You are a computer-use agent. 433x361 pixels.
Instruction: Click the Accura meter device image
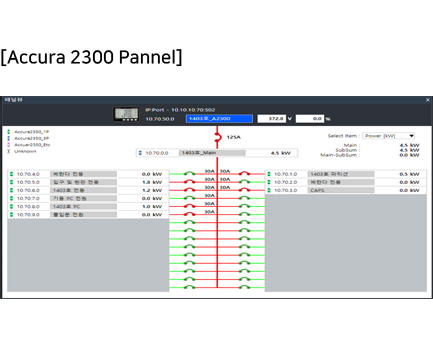pos(126,114)
